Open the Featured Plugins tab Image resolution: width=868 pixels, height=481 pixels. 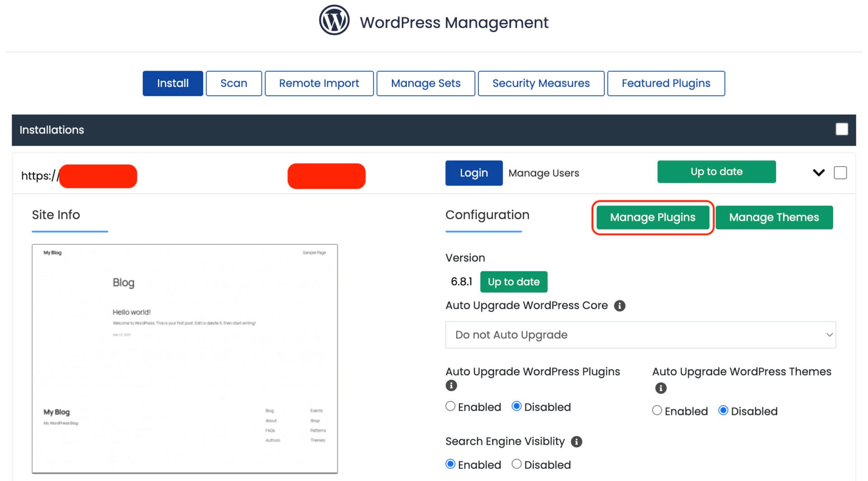pos(665,83)
